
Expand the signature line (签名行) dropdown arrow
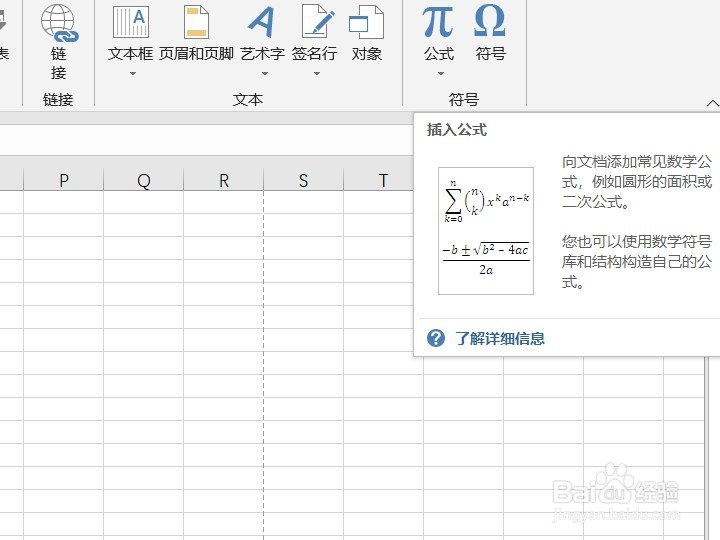click(x=317, y=73)
